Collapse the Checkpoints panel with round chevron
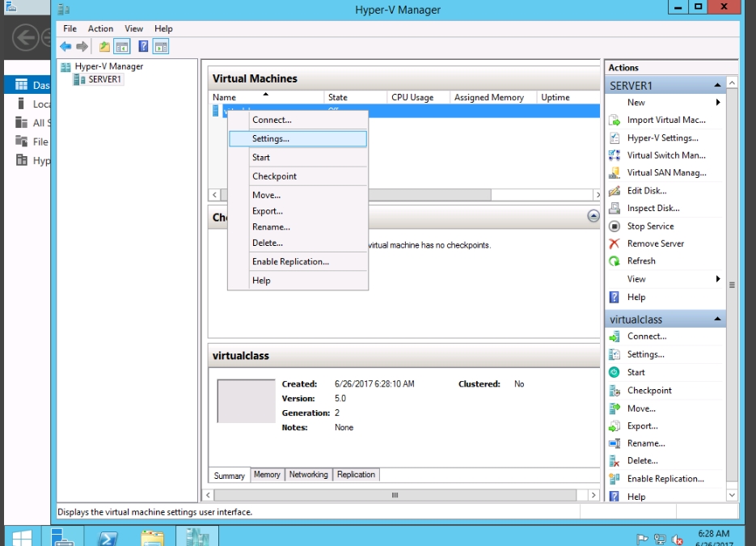The image size is (756, 546). [x=593, y=216]
